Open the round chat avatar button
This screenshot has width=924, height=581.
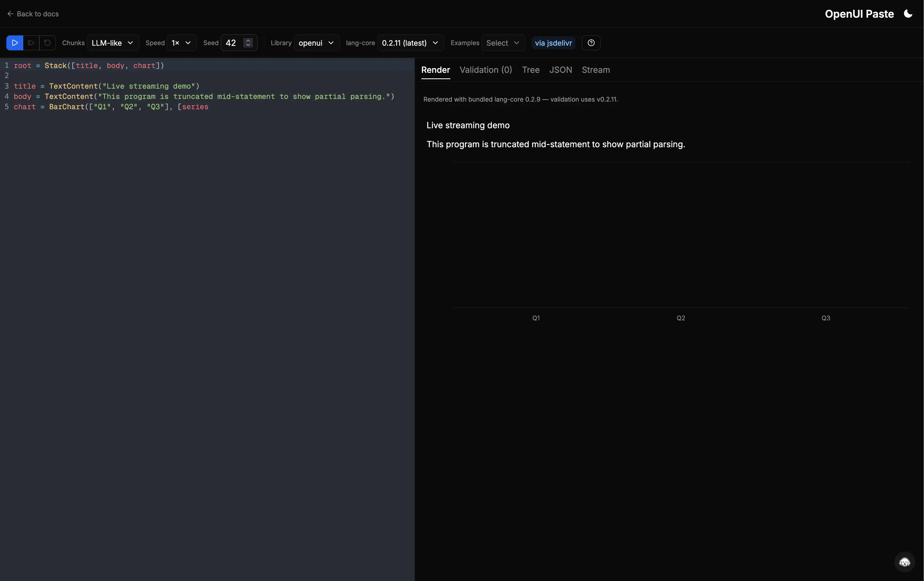(x=904, y=562)
